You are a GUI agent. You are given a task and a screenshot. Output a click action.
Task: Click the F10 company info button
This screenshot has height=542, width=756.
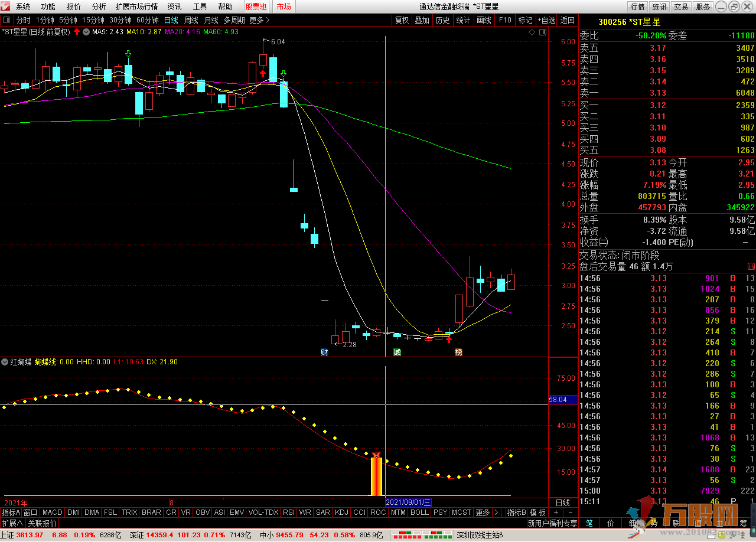click(x=505, y=20)
